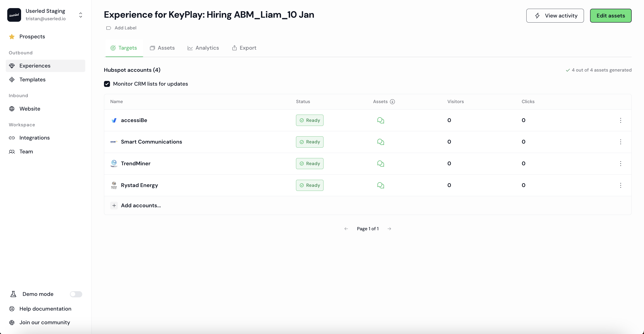Open TrendMiner assets chat icon
Viewport: 644px width, 334px height.
click(381, 164)
